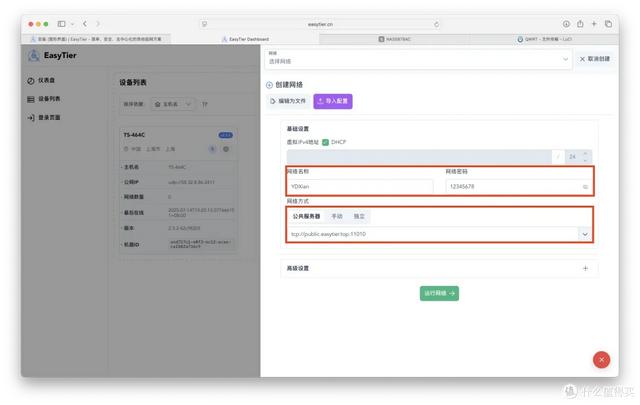Toggle password visibility eye icon
640x405 pixels.
(585, 187)
